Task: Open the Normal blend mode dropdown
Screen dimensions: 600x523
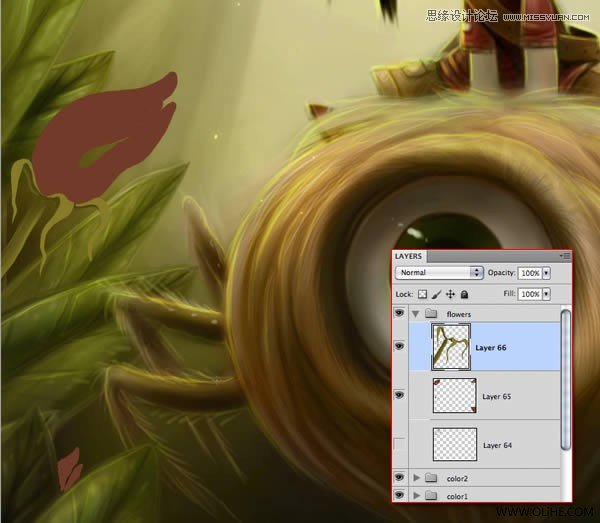Action: (439, 272)
